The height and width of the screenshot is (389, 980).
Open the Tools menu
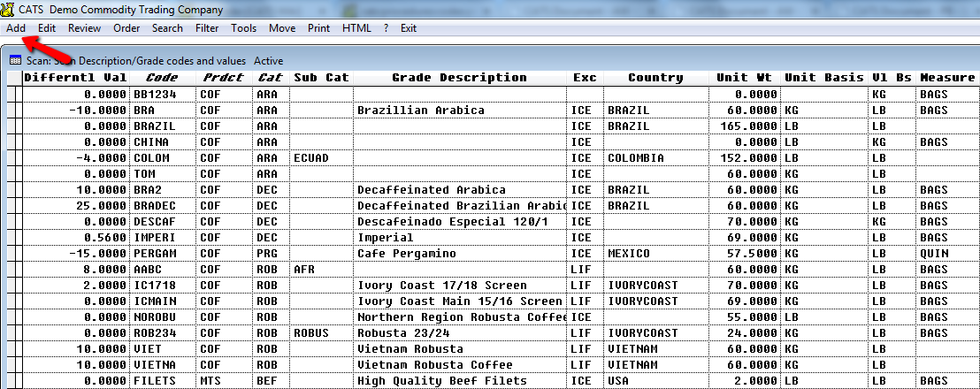click(x=244, y=28)
